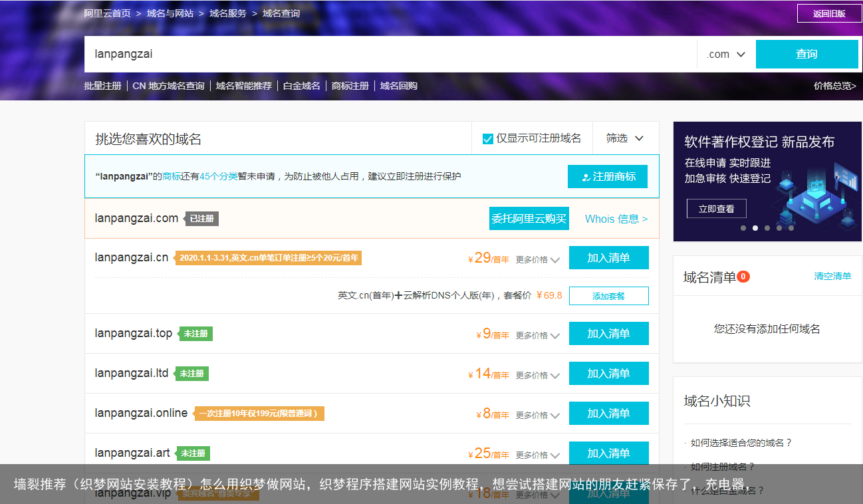The height and width of the screenshot is (504, 863).
Task: Click 立即查看 on the banner
Action: click(717, 209)
